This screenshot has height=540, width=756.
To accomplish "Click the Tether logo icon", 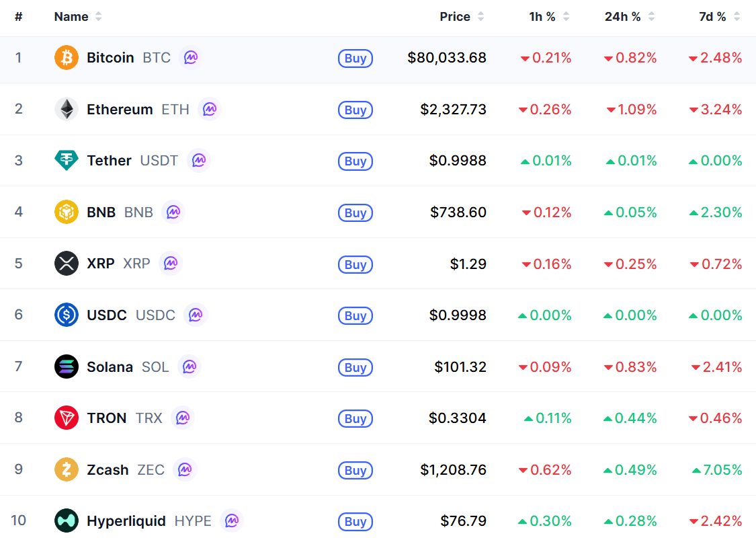I will [x=67, y=160].
